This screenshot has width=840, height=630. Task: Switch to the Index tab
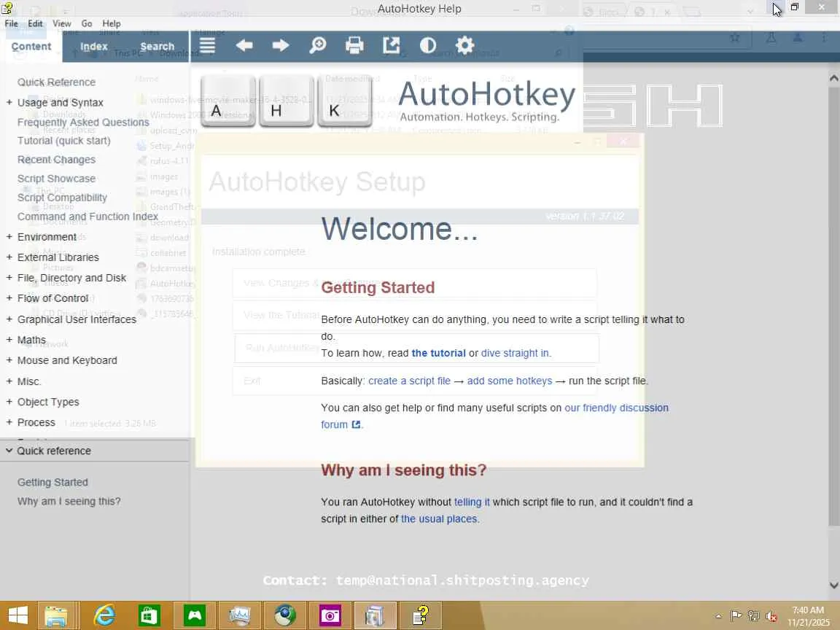[94, 47]
